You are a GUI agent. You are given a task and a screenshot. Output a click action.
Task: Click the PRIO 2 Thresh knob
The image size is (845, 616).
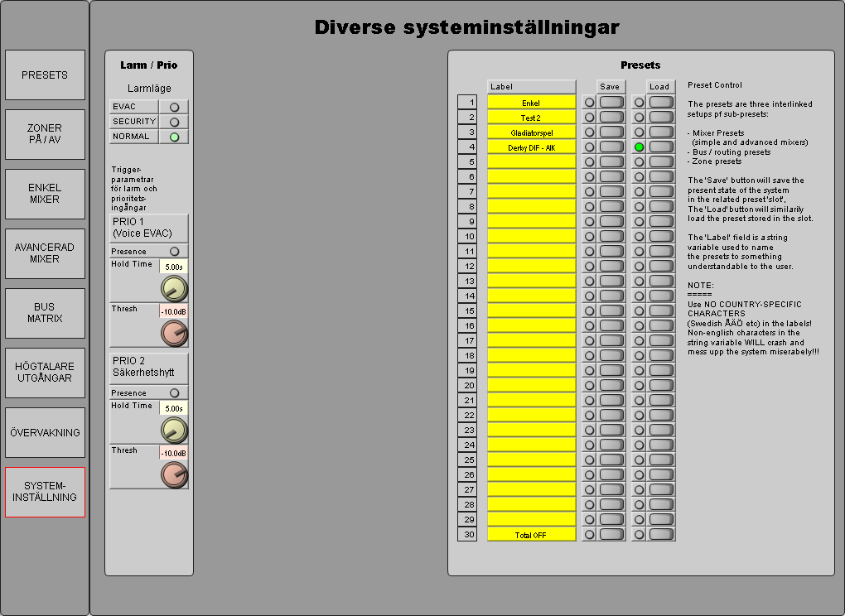coord(174,474)
